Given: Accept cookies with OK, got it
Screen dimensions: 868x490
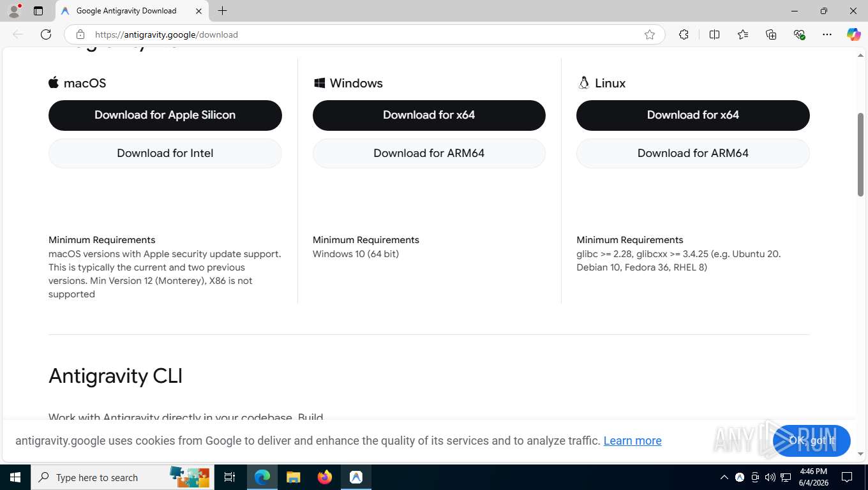Looking at the screenshot, I should (812, 440).
